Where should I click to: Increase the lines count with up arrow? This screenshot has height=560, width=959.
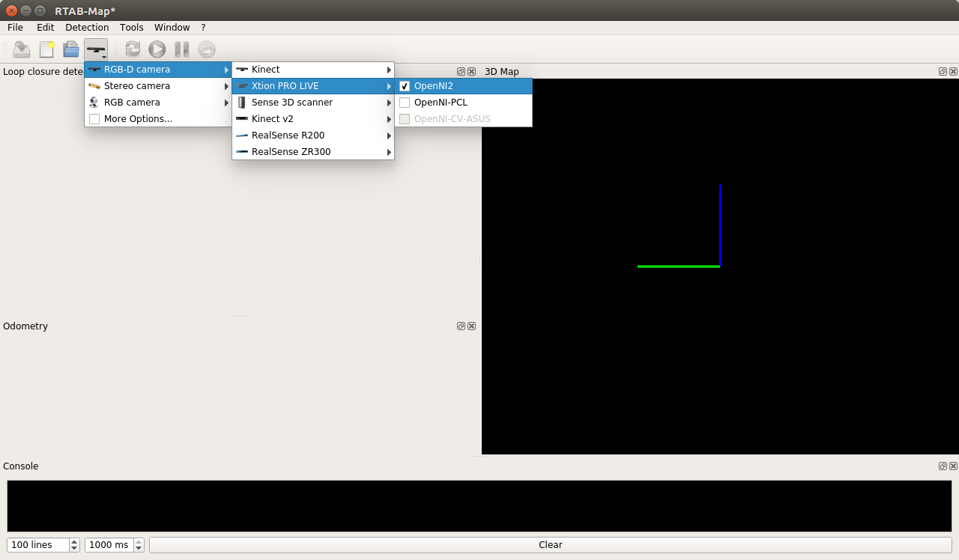[74, 541]
